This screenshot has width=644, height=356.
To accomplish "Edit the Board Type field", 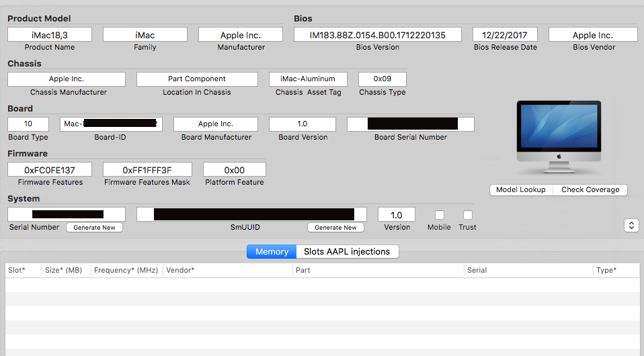I will pyautogui.click(x=28, y=124).
